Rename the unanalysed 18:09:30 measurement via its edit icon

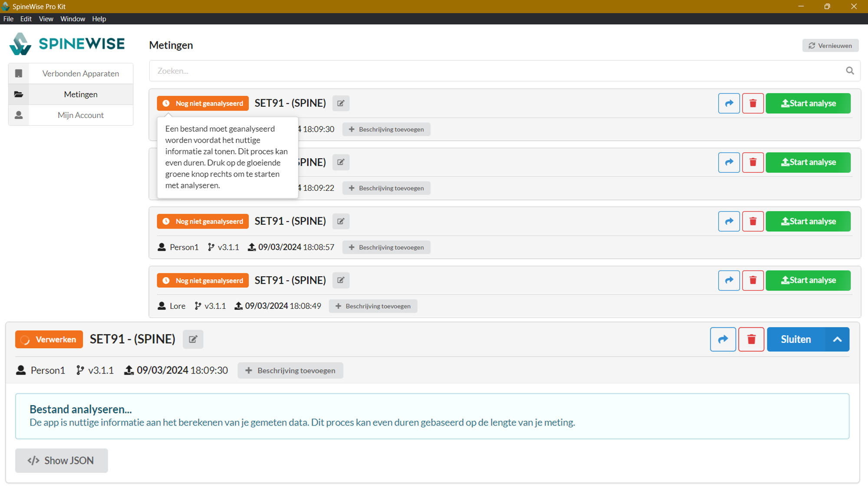tap(341, 103)
